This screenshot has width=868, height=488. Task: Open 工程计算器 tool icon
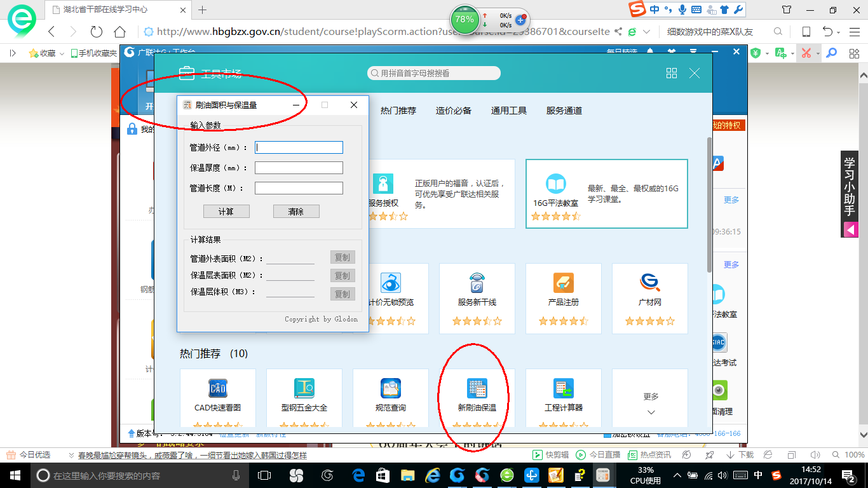click(564, 388)
